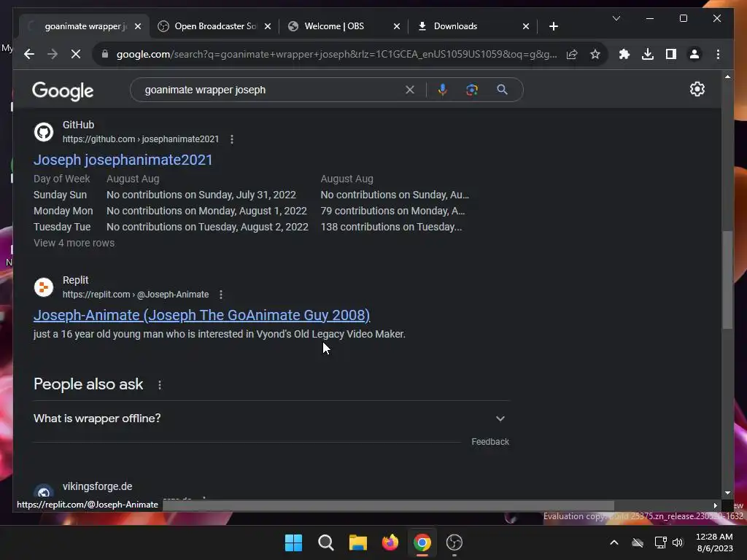Open vikingsforge.de result
The width and height of the screenshot is (747, 560).
97,486
